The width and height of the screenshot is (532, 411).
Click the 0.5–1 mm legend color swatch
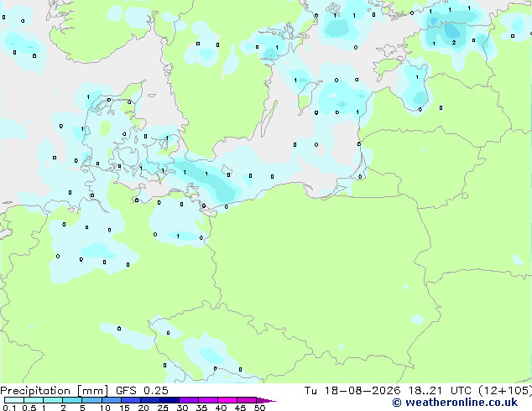pos(34,400)
